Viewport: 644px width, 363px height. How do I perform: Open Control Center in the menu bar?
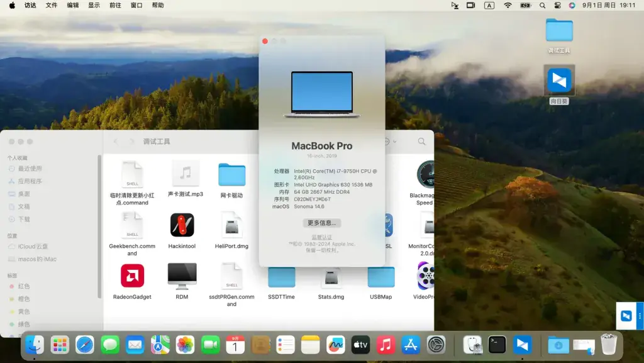point(557,5)
